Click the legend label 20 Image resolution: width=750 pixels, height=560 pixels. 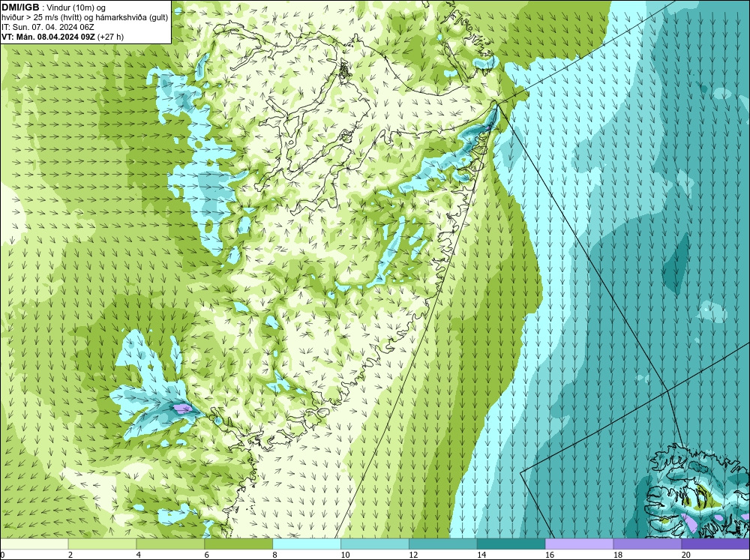[686, 555]
